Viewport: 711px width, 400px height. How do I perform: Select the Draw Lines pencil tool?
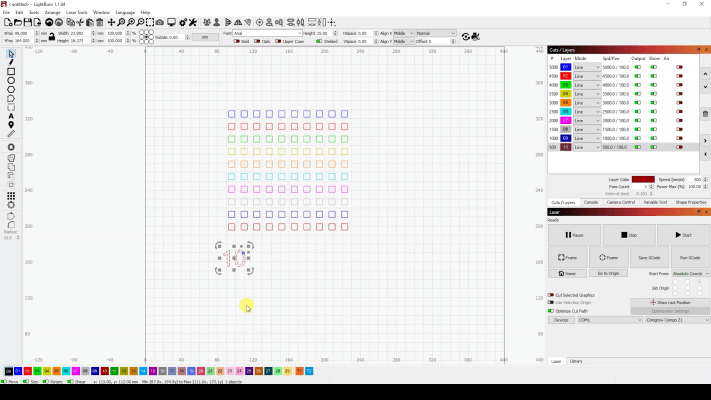tap(11, 62)
